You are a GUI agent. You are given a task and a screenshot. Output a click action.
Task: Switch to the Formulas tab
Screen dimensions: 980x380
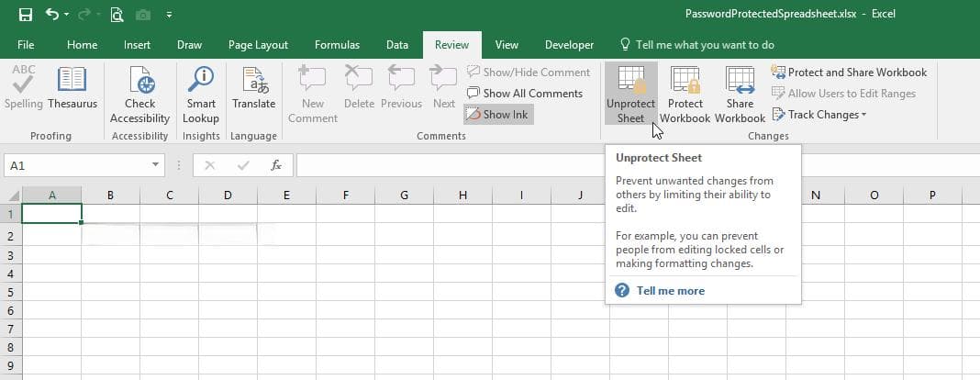click(337, 45)
